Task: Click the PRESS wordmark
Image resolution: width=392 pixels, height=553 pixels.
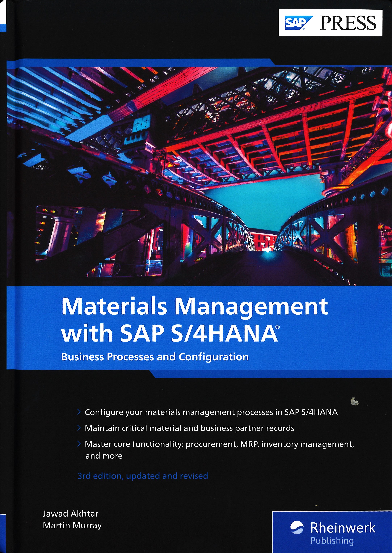Action: [348, 23]
